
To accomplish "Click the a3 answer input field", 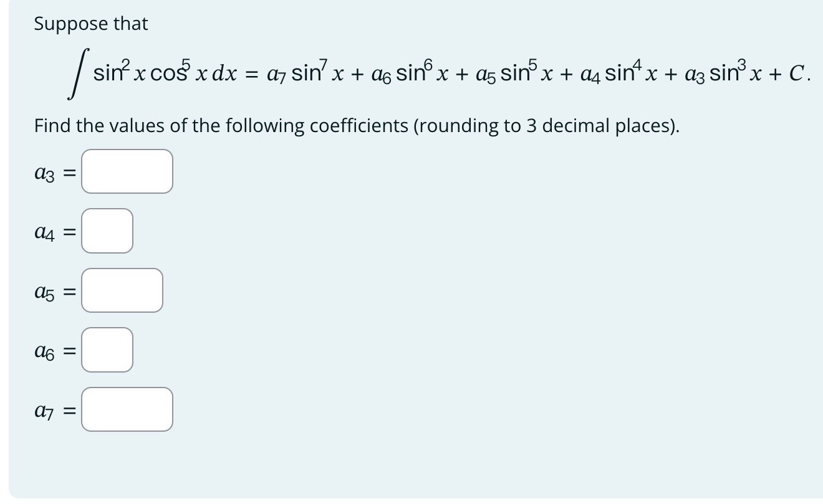I will [127, 171].
